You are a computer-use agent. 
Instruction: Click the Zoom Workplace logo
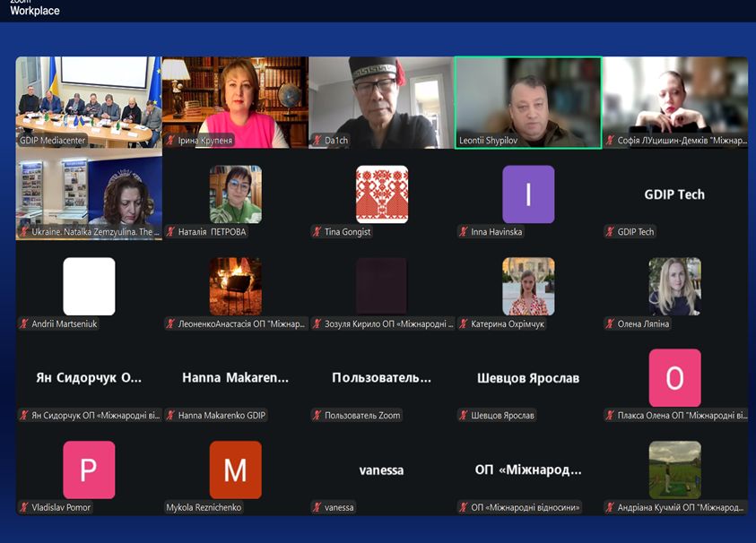click(34, 9)
